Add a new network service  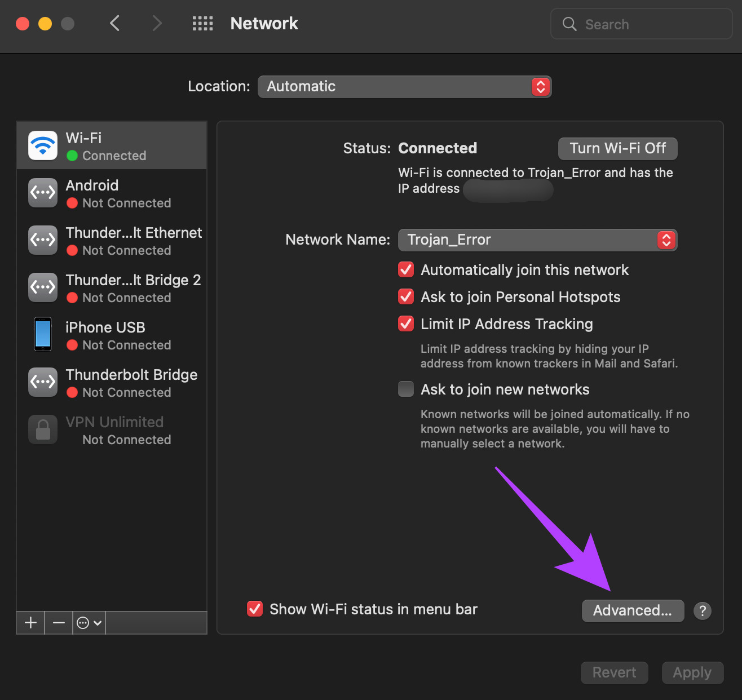pos(30,623)
